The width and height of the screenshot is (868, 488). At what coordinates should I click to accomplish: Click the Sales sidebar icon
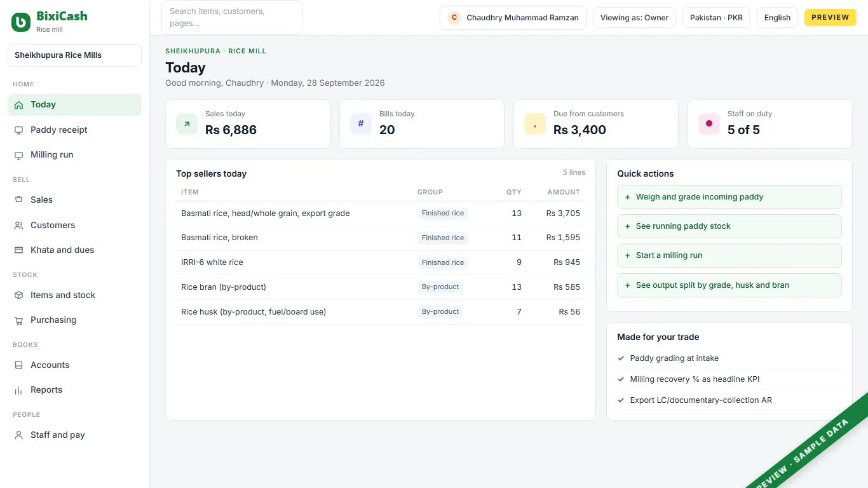tap(18, 200)
